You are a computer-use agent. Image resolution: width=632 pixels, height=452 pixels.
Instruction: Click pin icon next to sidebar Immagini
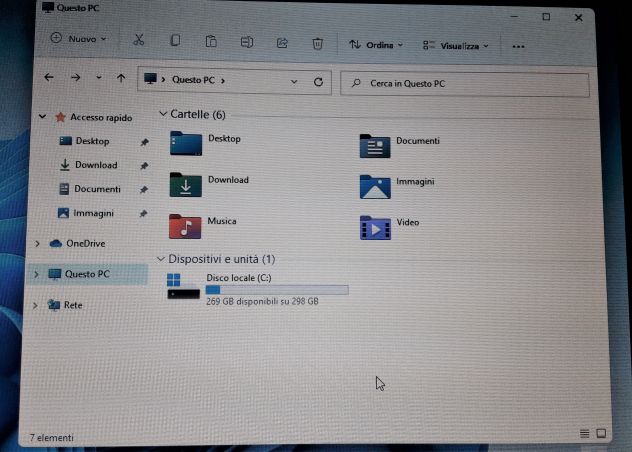click(x=143, y=214)
